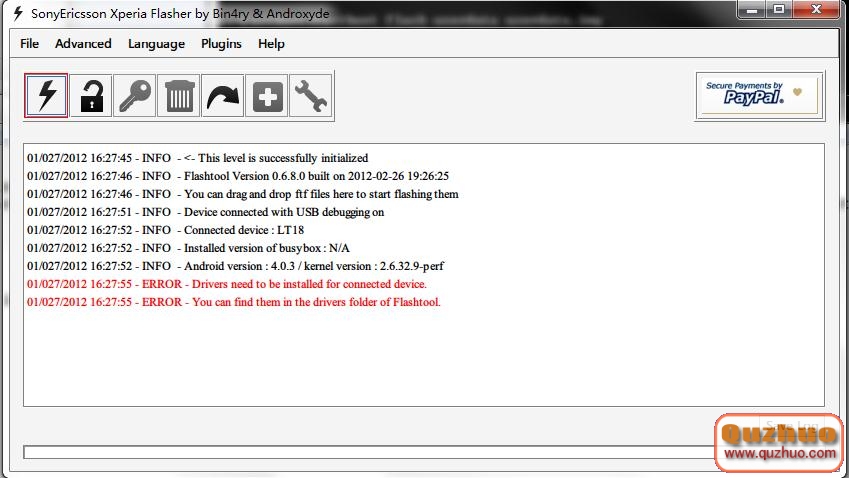Open the Plugins menu

click(x=221, y=44)
